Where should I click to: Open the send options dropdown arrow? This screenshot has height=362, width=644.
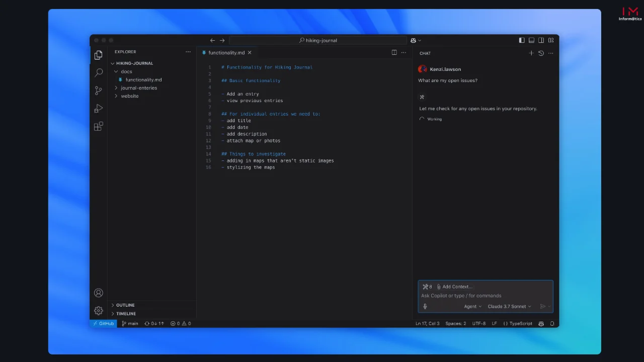coord(549,306)
